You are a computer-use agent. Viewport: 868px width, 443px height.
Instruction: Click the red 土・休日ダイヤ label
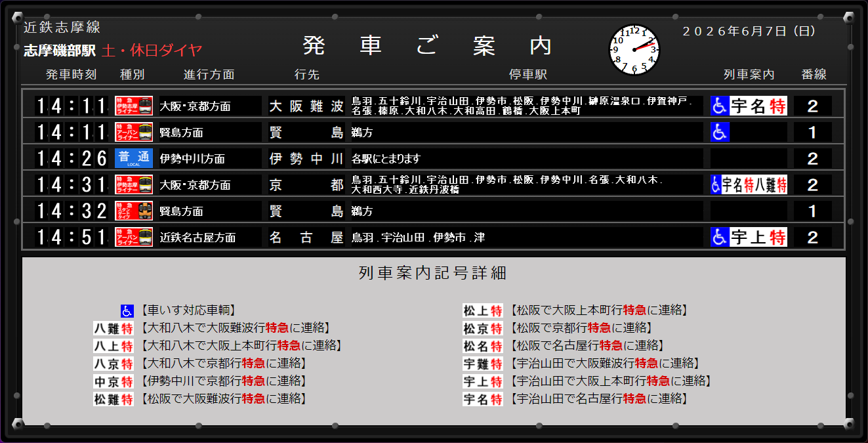point(152,51)
